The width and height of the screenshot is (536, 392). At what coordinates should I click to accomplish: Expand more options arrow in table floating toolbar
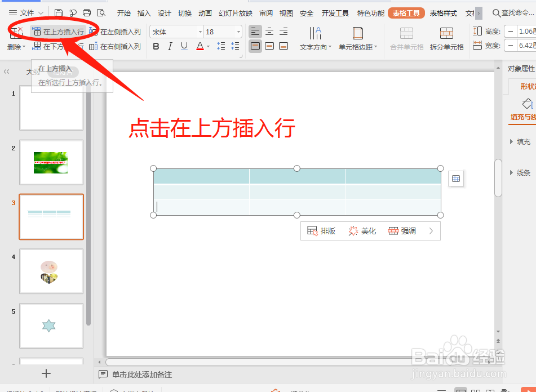(x=431, y=231)
